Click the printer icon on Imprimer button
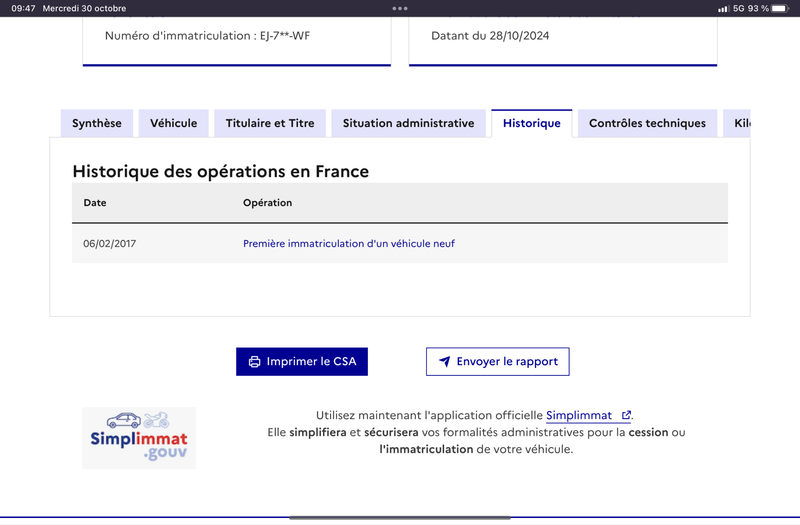Image resolution: width=800 pixels, height=525 pixels. [254, 362]
